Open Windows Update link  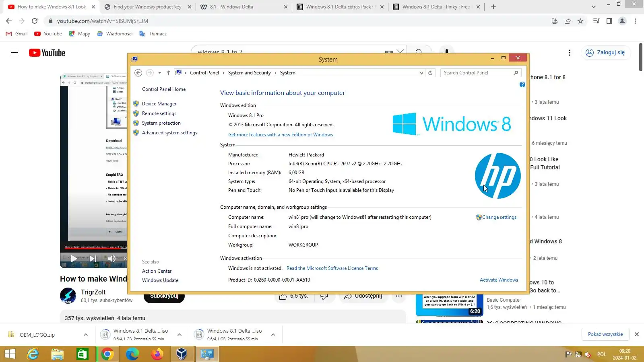coord(160,280)
